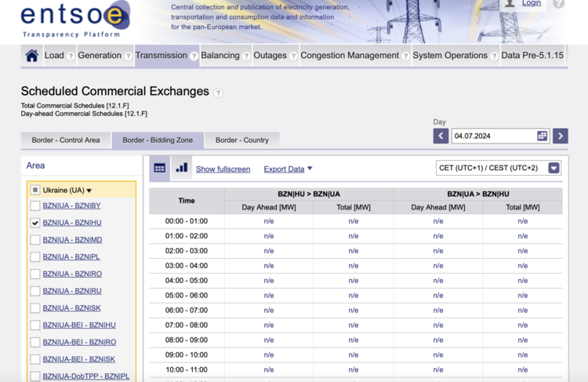Viewport: 588px width, 382px height.
Task: Go to the home page icon
Action: click(x=32, y=56)
